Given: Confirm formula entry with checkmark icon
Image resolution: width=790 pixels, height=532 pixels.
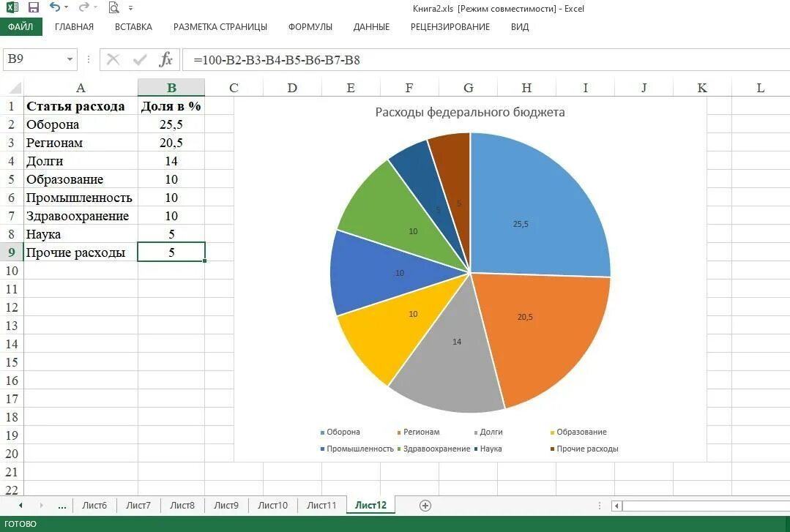Looking at the screenshot, I should [x=140, y=60].
